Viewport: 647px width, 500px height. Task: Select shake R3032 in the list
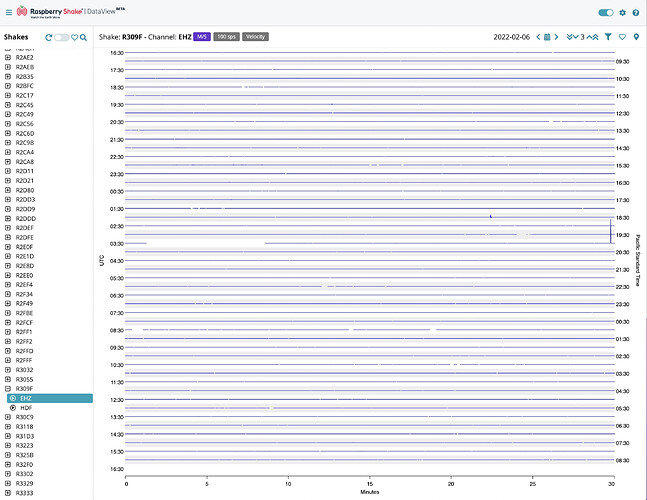tap(24, 370)
